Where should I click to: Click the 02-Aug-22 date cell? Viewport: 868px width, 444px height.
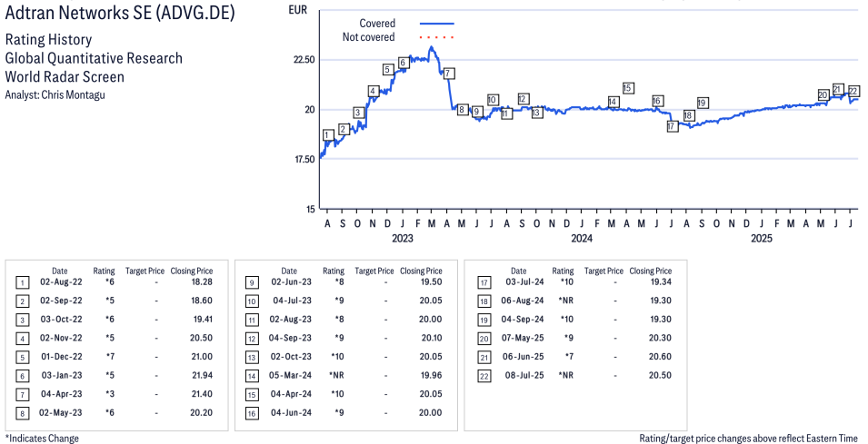pyautogui.click(x=60, y=282)
